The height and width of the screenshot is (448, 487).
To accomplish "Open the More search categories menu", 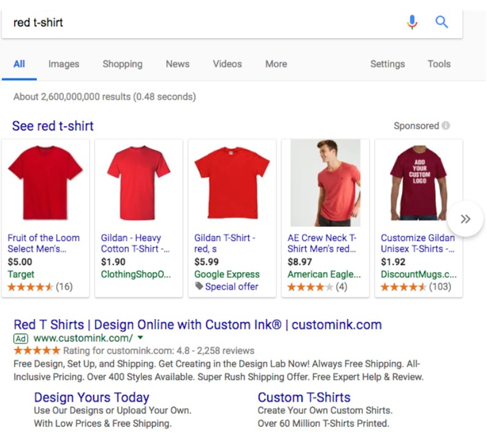I will (x=276, y=64).
